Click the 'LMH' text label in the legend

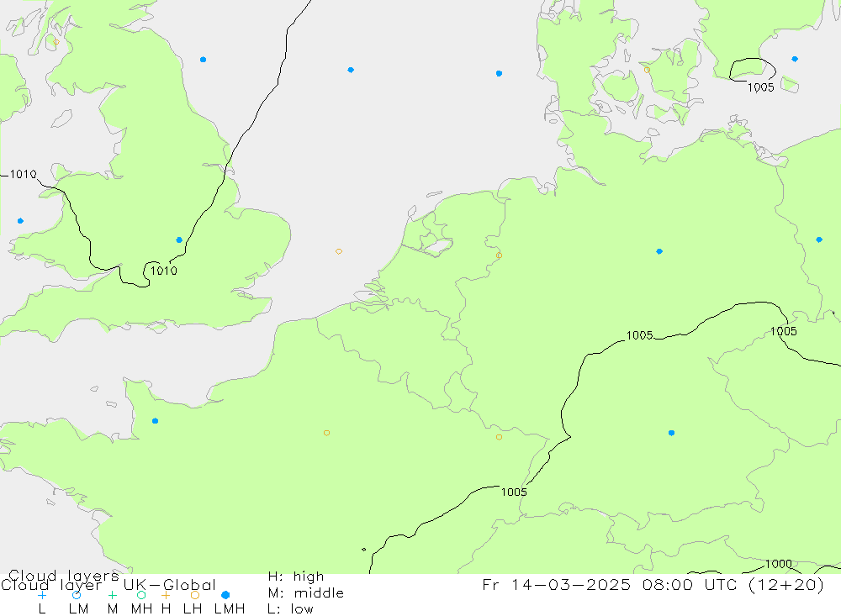point(230,609)
